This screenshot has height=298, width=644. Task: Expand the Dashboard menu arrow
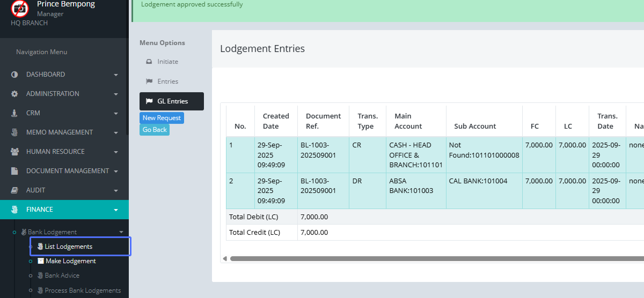(x=116, y=75)
